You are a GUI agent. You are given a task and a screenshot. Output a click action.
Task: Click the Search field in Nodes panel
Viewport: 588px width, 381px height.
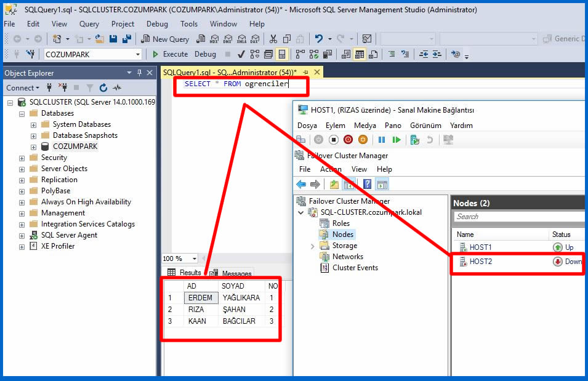[517, 217]
